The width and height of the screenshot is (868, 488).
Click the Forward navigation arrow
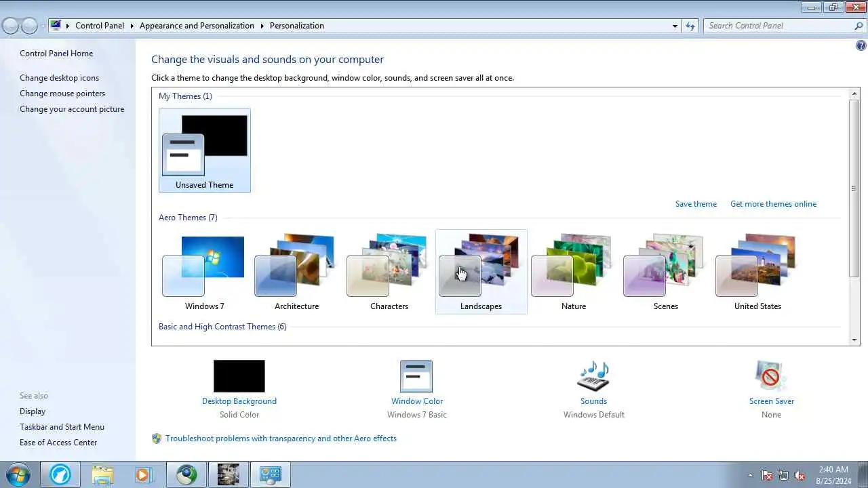tap(29, 26)
